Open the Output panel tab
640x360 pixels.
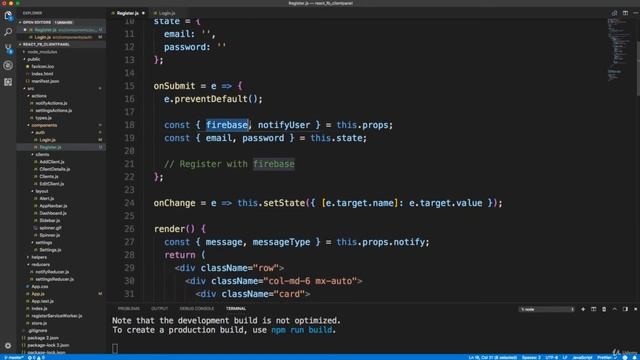[x=160, y=309]
